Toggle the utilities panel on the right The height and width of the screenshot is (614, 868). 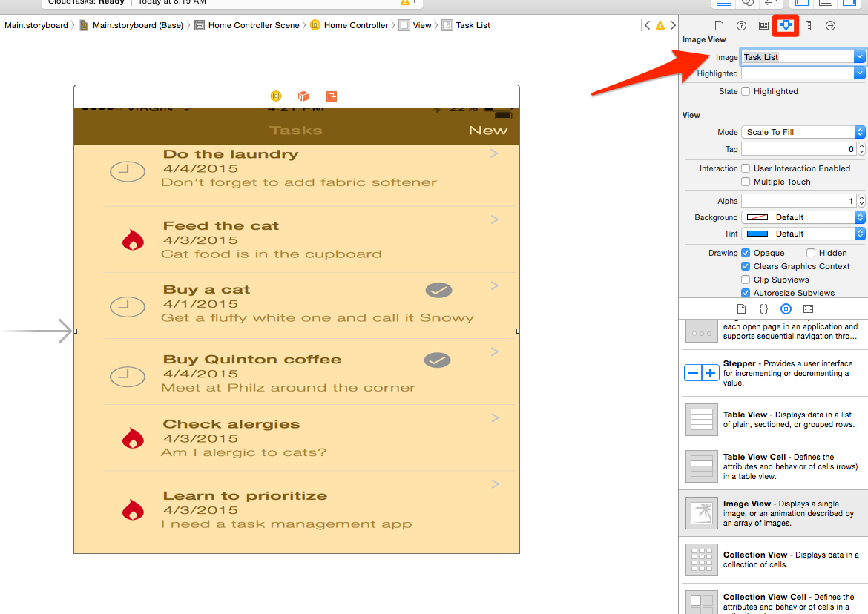(x=849, y=2)
